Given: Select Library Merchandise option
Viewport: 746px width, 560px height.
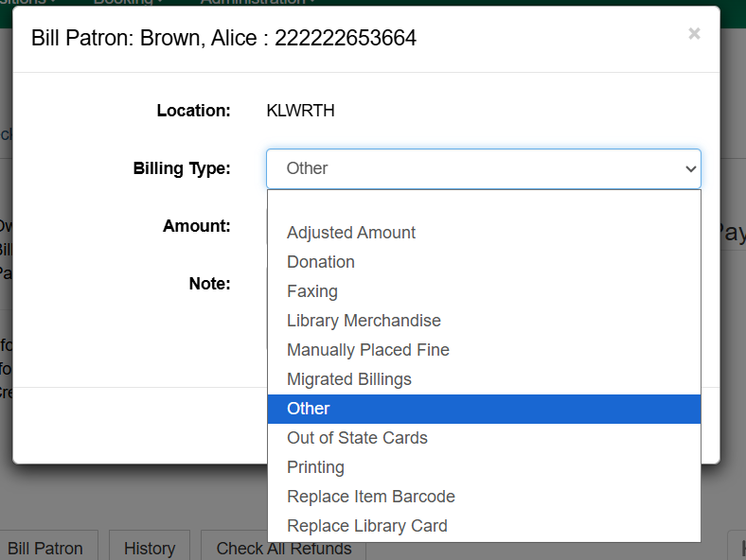Looking at the screenshot, I should pos(364,321).
